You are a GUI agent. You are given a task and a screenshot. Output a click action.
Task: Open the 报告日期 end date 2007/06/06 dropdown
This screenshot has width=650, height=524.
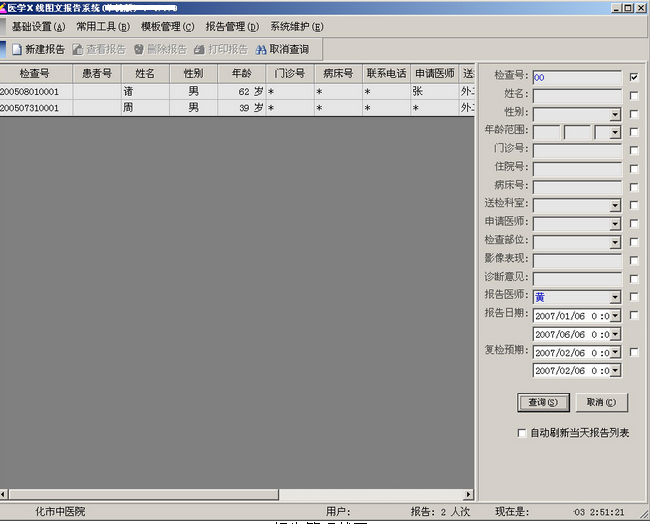(x=615, y=334)
